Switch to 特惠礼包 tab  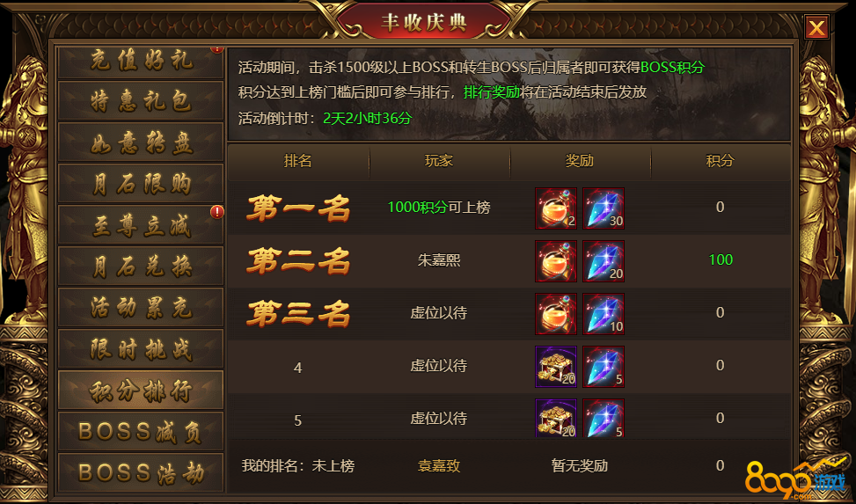[141, 100]
